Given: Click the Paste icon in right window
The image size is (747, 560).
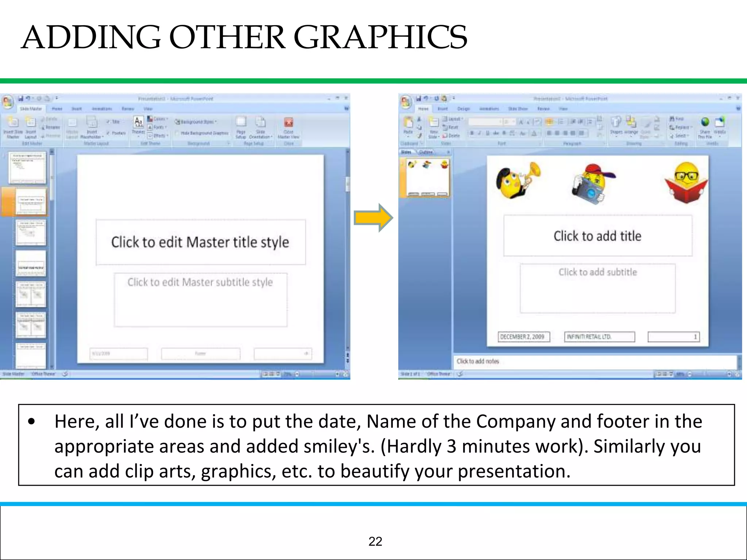Looking at the screenshot, I should [408, 123].
